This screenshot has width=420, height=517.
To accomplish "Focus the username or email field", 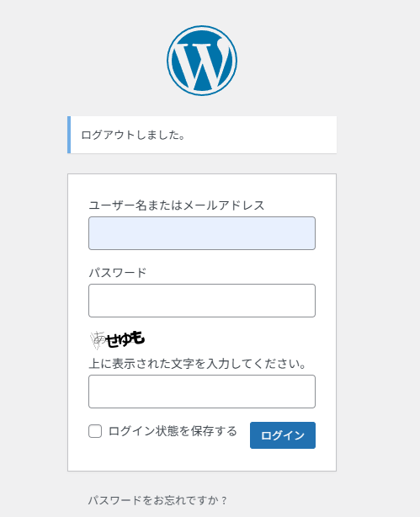I will [x=202, y=233].
